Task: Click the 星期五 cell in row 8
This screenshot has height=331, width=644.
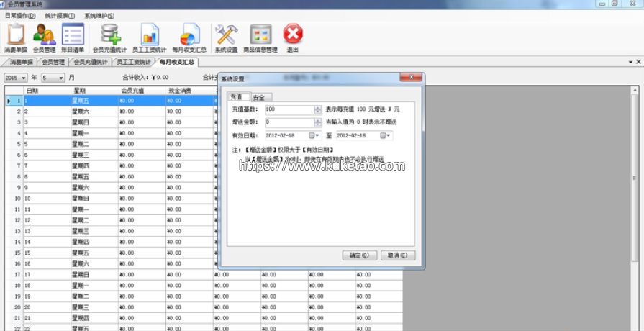Action: 95,176
